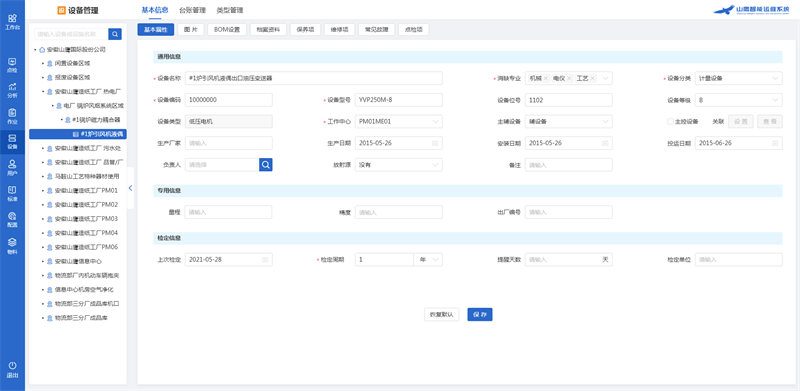The image size is (800, 391).
Task: Open the 工作台 workbench sidebar icon
Action: (x=12, y=21)
